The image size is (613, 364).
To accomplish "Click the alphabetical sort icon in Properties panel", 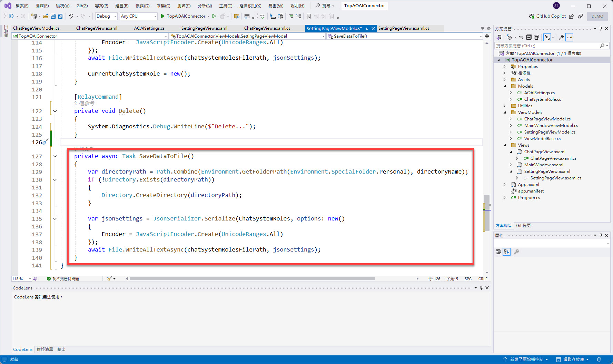I will [x=506, y=252].
